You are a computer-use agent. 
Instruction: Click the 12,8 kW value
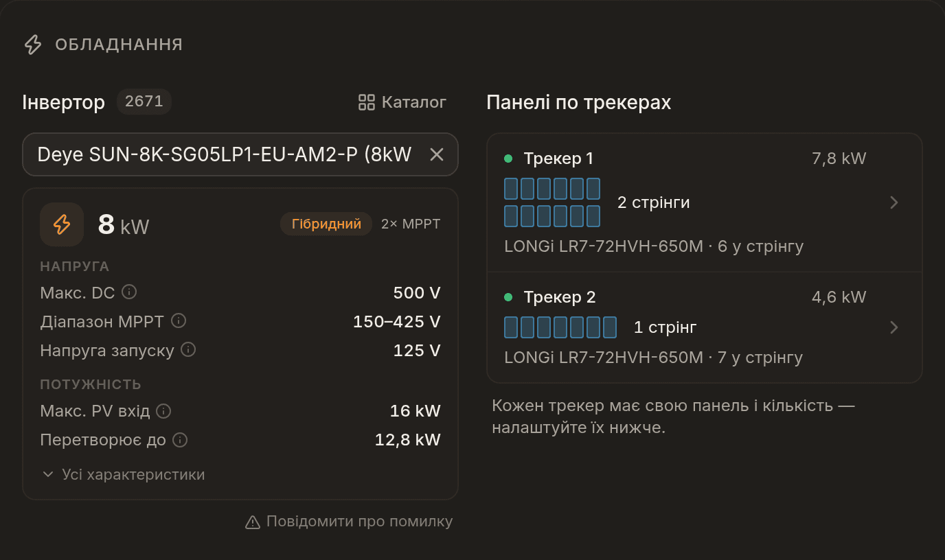pyautogui.click(x=408, y=440)
